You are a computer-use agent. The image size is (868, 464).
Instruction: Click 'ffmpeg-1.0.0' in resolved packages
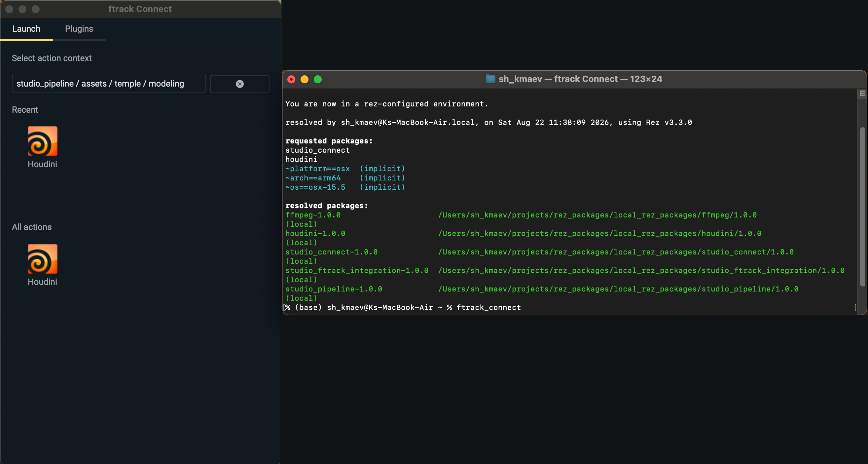tap(313, 215)
